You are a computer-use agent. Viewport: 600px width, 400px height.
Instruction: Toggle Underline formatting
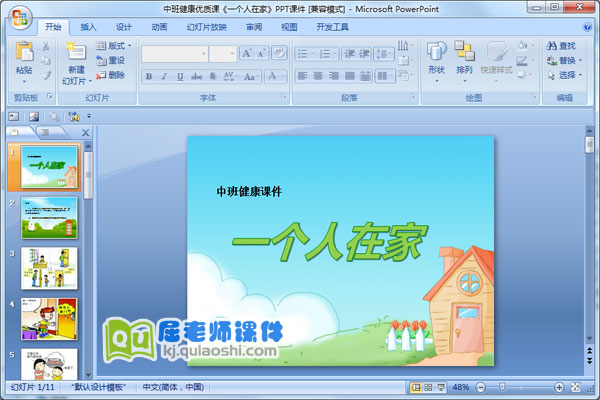tap(180, 77)
